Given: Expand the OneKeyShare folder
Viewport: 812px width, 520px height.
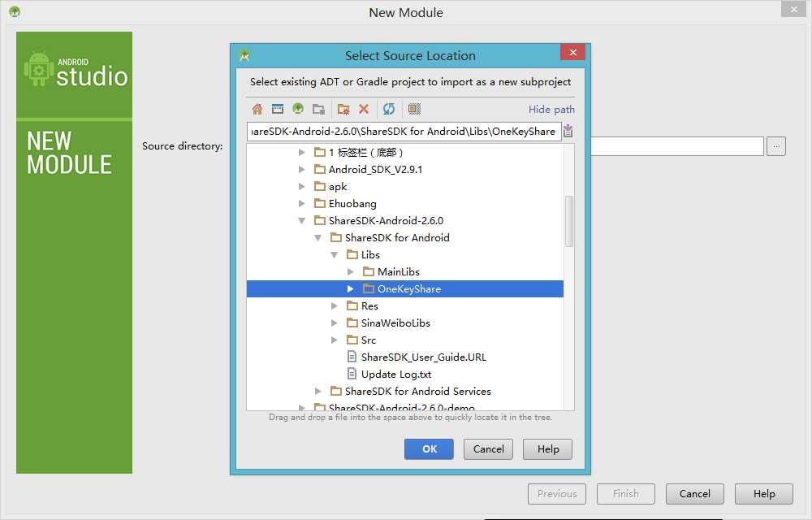Looking at the screenshot, I should coord(351,288).
